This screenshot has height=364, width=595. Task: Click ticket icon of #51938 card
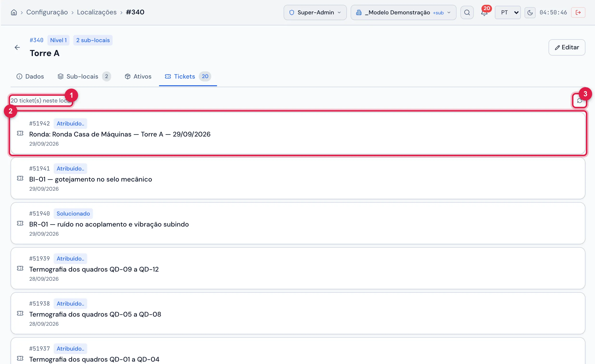pos(20,313)
